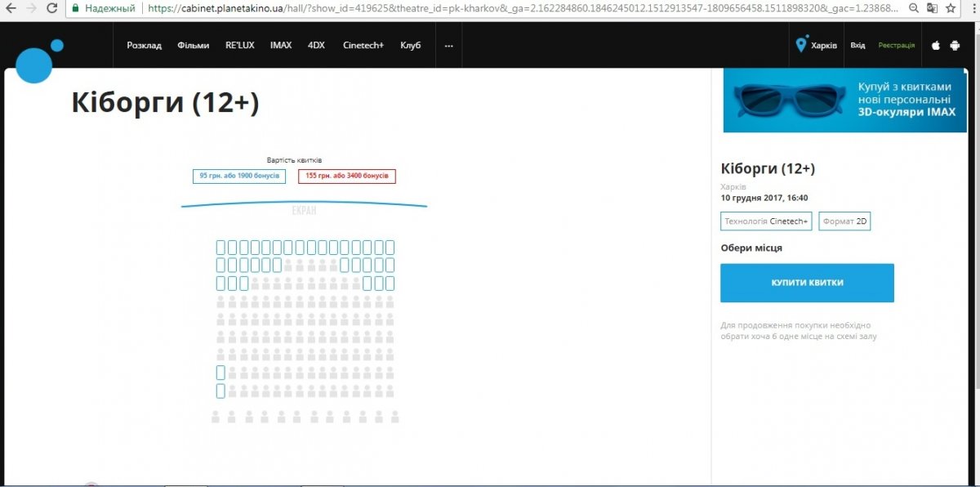Open the Apple app store icon link
Viewport: 980px width, 487px height.
pyautogui.click(x=936, y=46)
